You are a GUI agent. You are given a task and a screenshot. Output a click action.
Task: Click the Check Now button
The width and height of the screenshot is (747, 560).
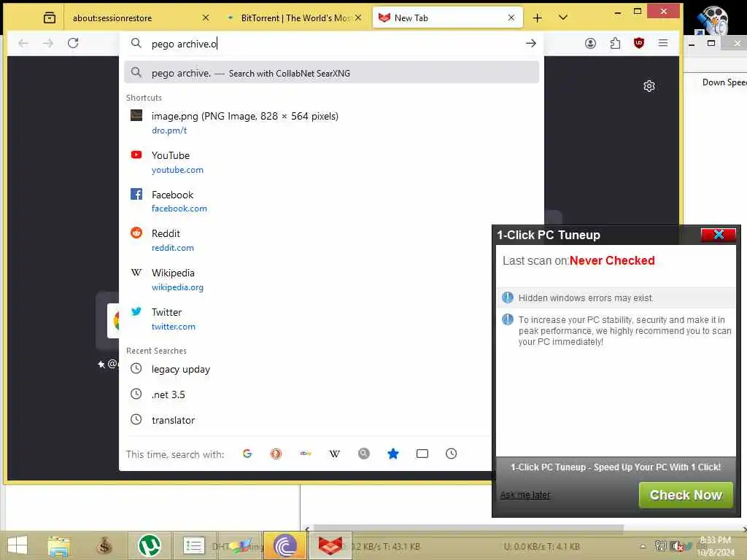pyautogui.click(x=686, y=495)
